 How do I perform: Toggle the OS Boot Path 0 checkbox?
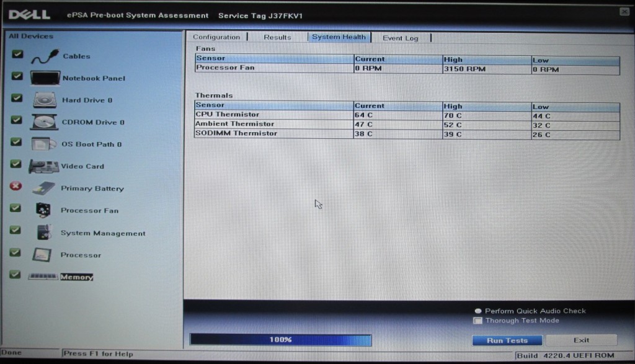(x=16, y=142)
